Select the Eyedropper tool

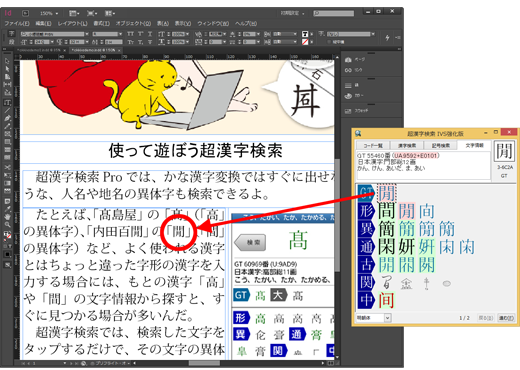pos(7,209)
